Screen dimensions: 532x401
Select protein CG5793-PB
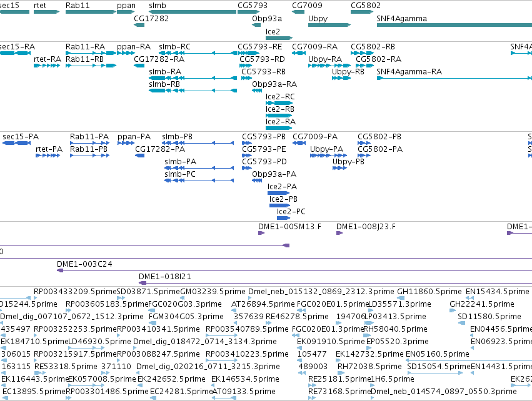[x=247, y=143]
